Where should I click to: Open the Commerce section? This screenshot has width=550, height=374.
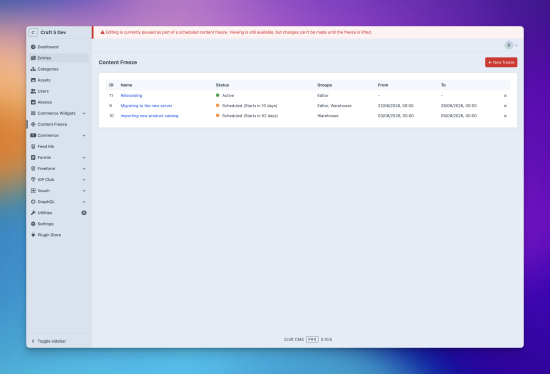tap(59, 135)
